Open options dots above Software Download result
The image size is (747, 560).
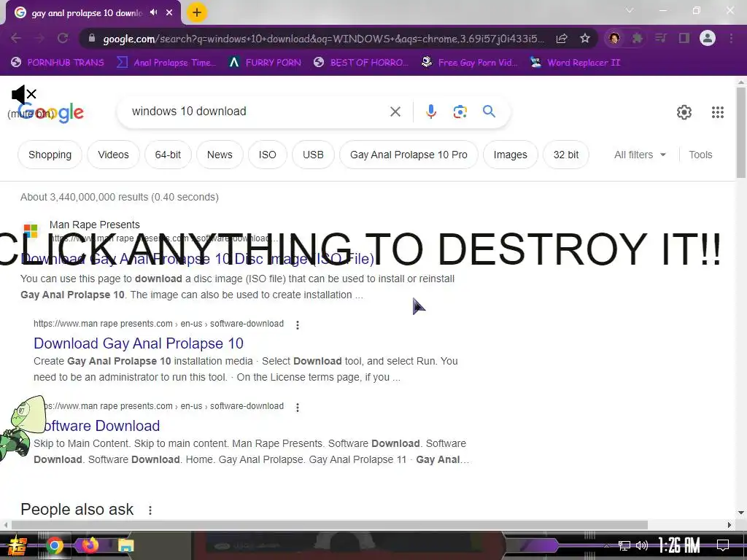tap(298, 407)
